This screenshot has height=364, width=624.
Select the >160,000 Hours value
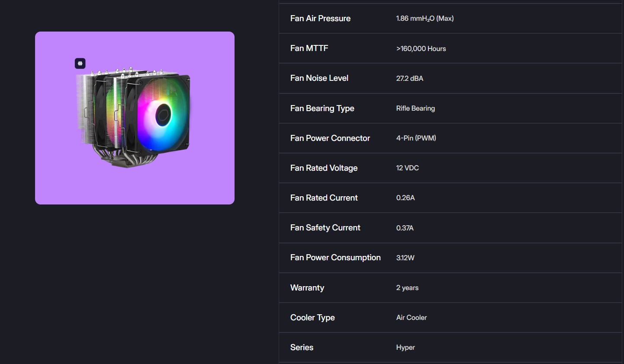point(421,49)
